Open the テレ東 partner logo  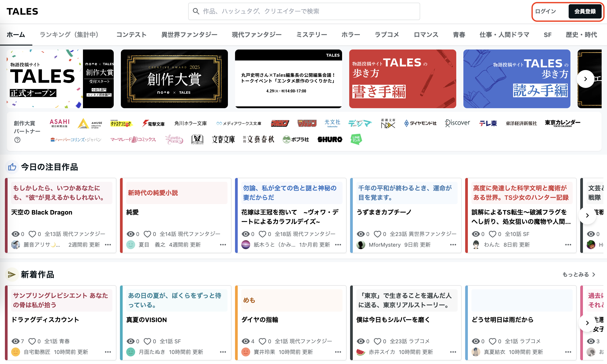pyautogui.click(x=488, y=123)
